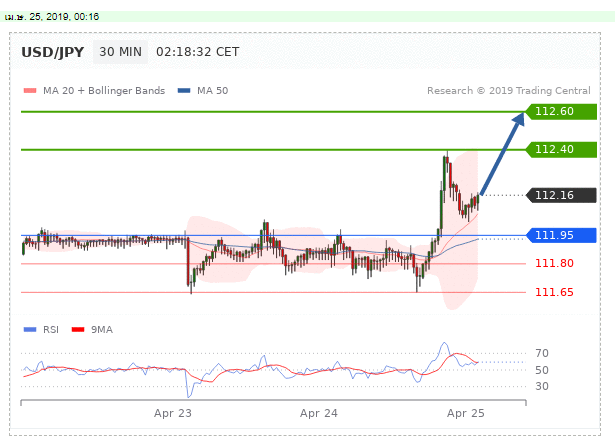Click the 111.80 red support value
The image size is (615, 443).
click(554, 263)
